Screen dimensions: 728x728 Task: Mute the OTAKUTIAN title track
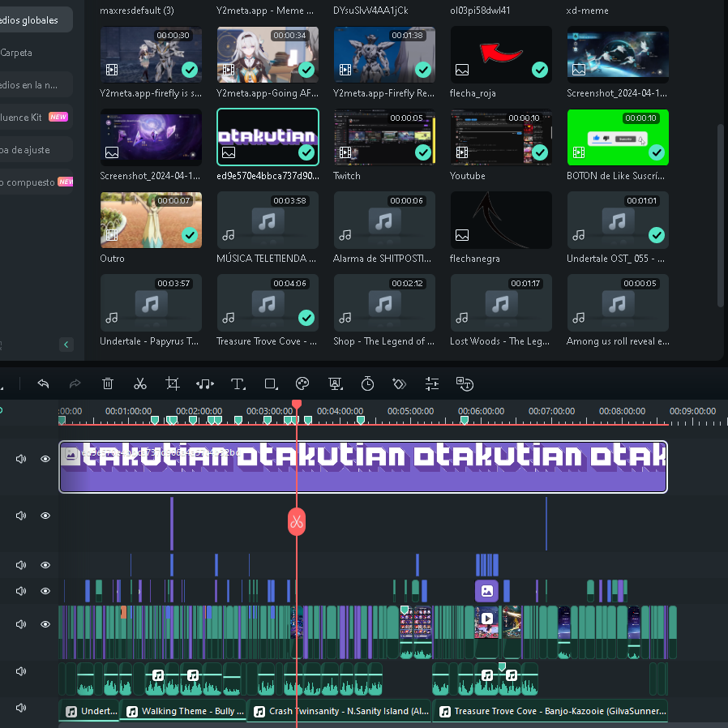coord(21,459)
